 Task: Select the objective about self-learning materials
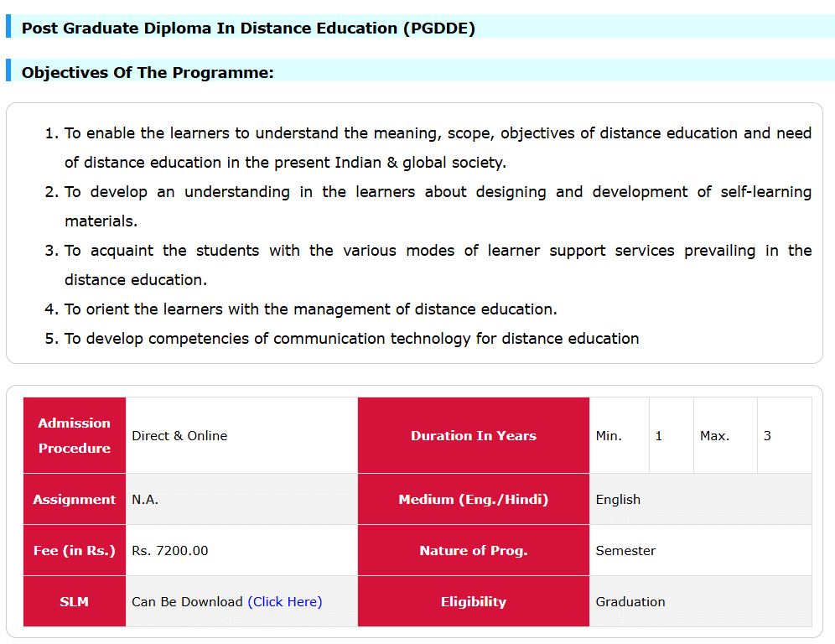(x=437, y=206)
